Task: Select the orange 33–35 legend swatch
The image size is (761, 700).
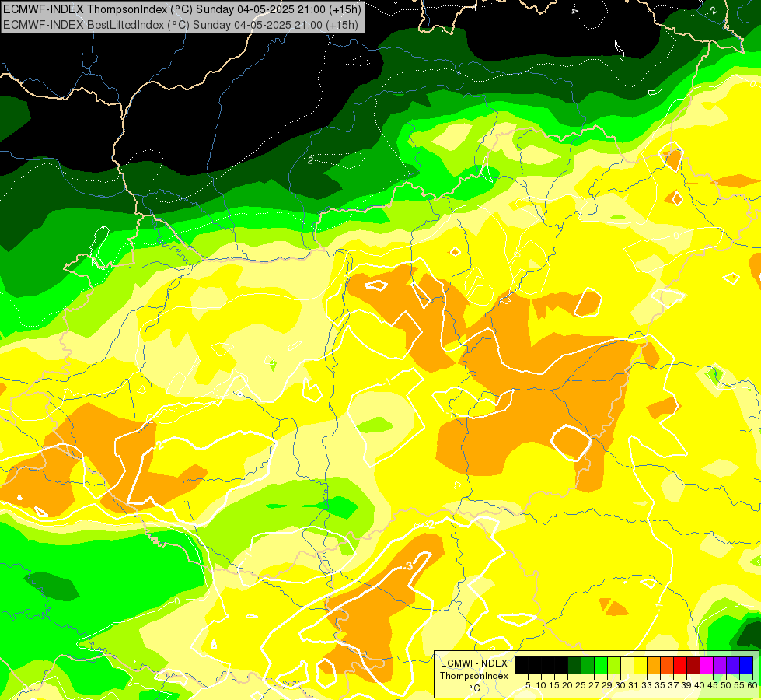Action: point(653,666)
